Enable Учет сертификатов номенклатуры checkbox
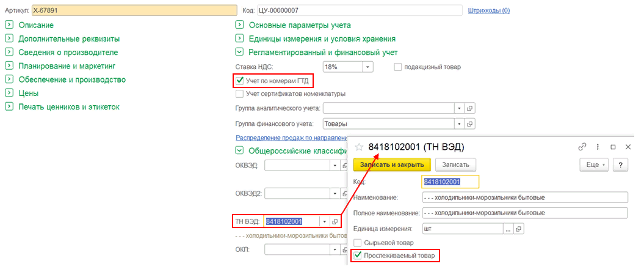 pyautogui.click(x=239, y=94)
